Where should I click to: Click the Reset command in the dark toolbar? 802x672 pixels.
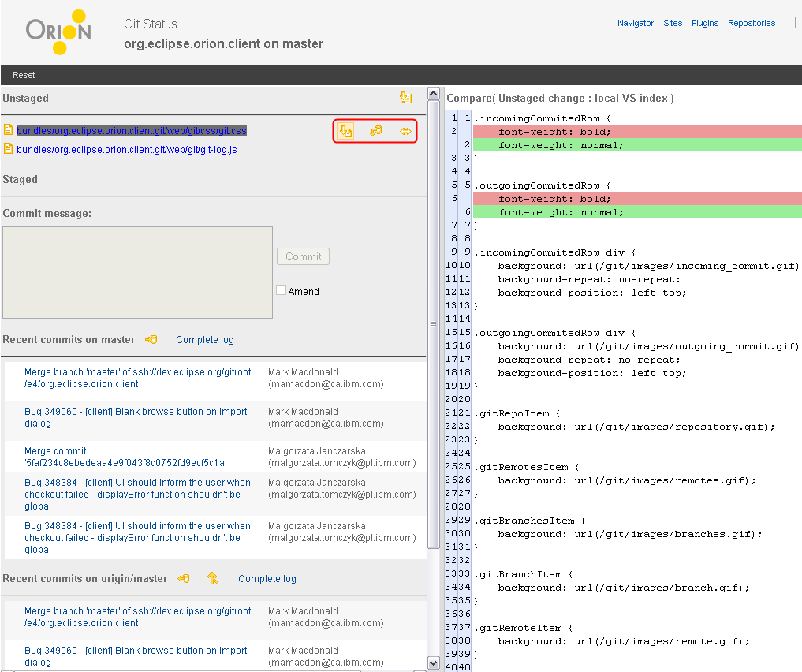[x=24, y=75]
